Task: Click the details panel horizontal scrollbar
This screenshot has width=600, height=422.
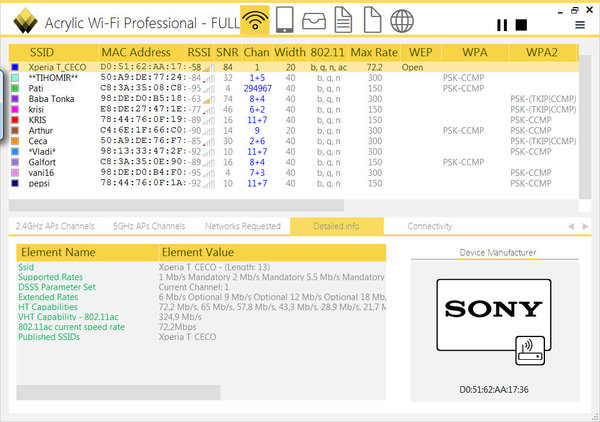Action: [118, 393]
